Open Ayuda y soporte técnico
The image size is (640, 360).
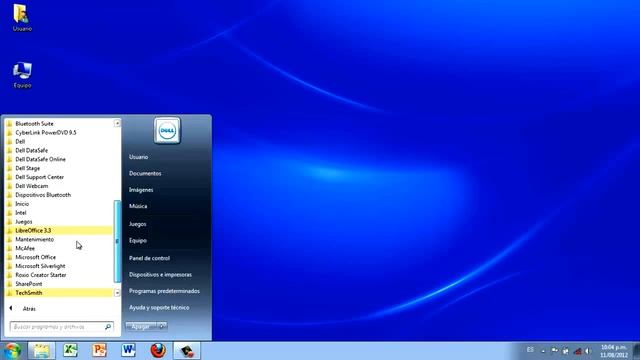(x=159, y=307)
